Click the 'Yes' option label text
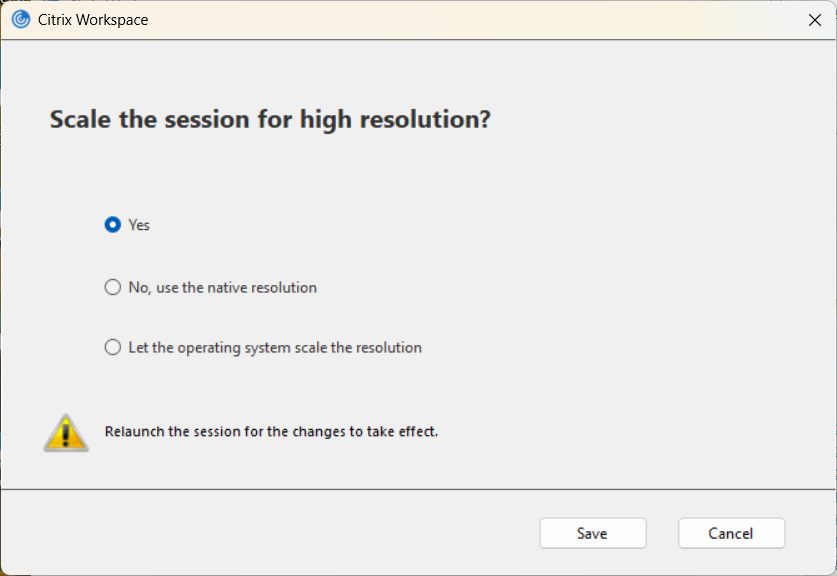 [139, 225]
